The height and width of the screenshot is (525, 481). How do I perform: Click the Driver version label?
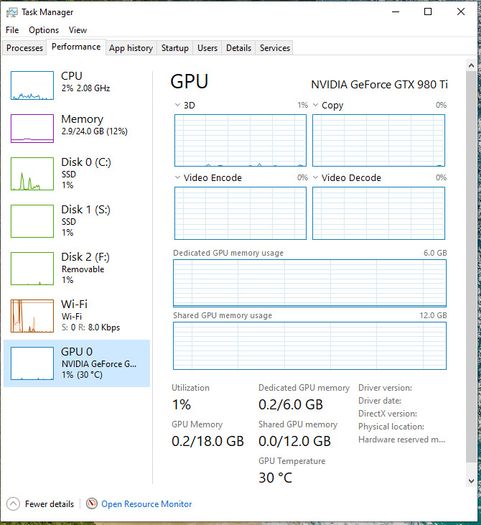[385, 388]
